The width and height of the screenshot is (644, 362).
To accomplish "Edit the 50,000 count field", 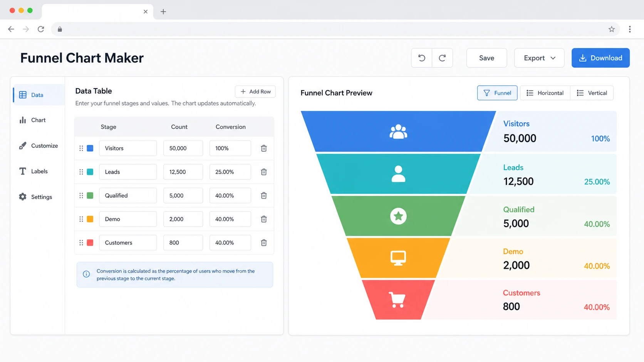I will click(183, 148).
